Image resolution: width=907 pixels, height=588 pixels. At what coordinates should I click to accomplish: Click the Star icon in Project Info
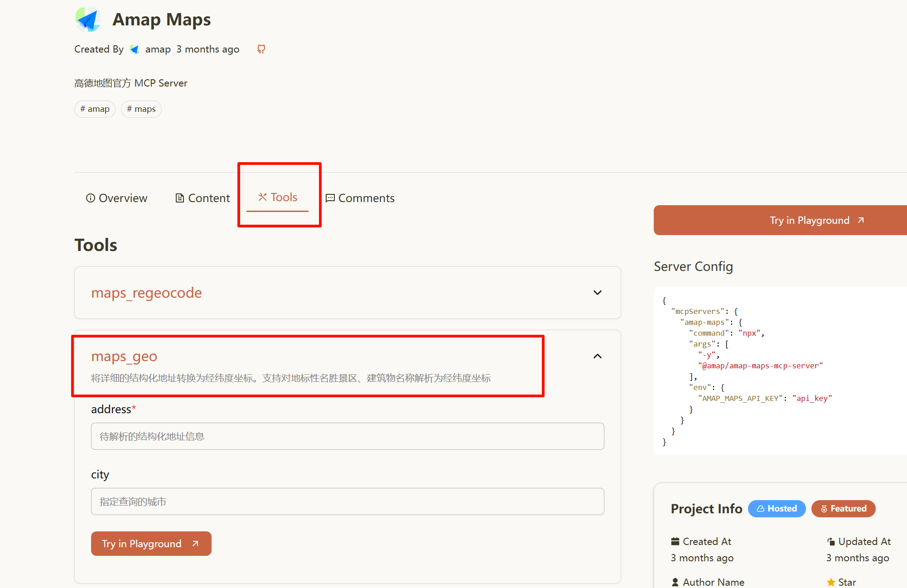831,582
